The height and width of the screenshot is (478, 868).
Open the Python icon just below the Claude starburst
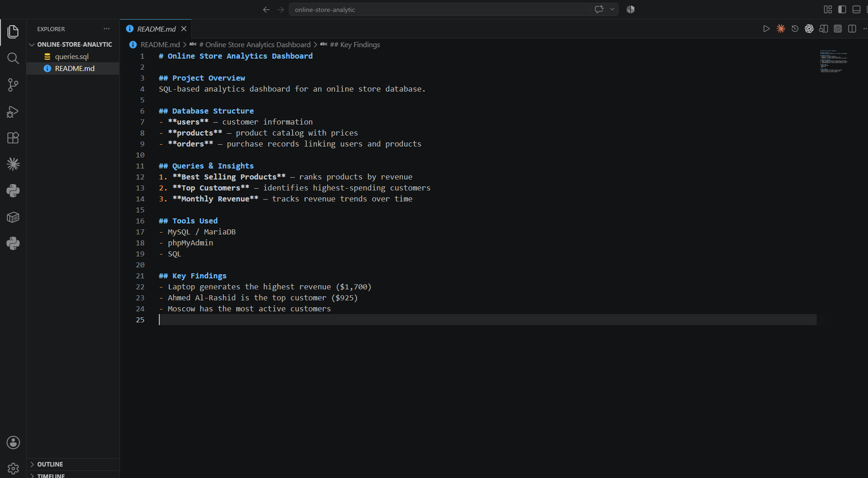click(x=13, y=190)
